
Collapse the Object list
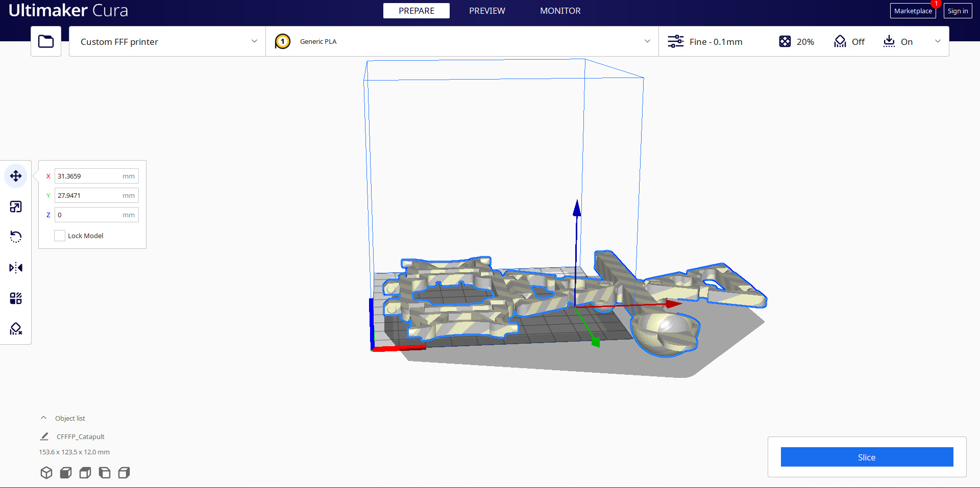coord(44,418)
